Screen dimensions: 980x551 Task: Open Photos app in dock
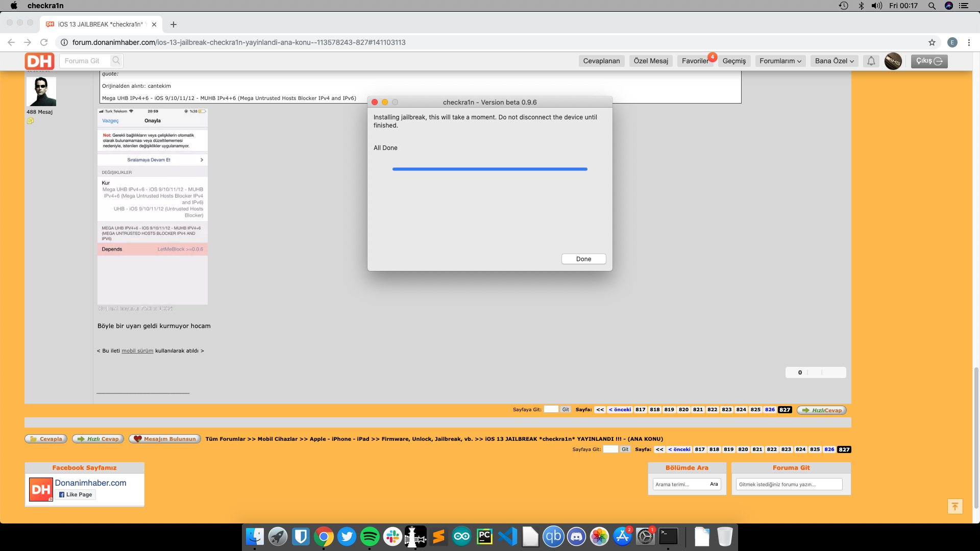[599, 537]
